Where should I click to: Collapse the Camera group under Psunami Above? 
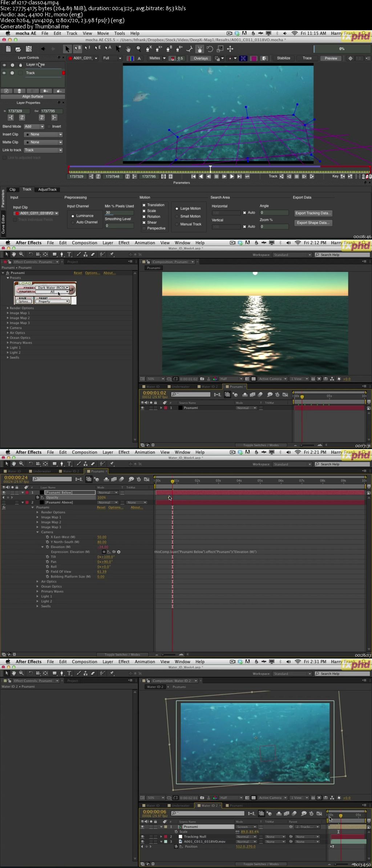pyautogui.click(x=37, y=532)
